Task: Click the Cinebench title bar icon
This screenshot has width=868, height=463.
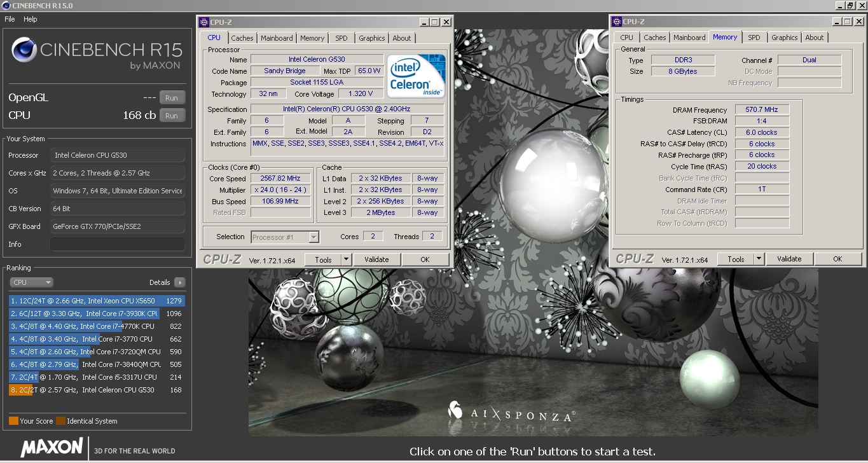Action: (x=6, y=5)
